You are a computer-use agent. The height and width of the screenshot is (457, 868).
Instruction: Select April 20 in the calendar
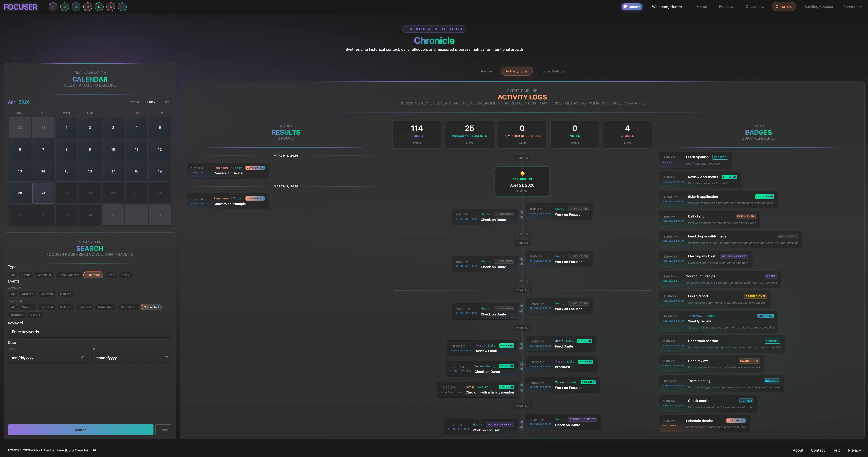click(x=20, y=193)
